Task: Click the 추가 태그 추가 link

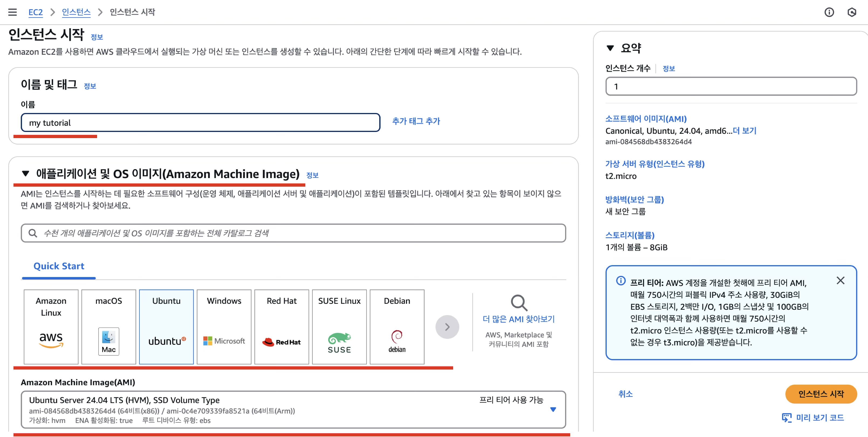Action: [416, 121]
